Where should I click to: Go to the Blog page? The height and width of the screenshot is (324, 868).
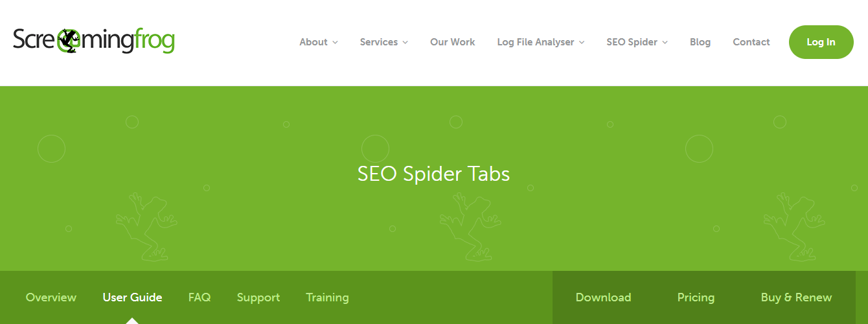(x=700, y=42)
